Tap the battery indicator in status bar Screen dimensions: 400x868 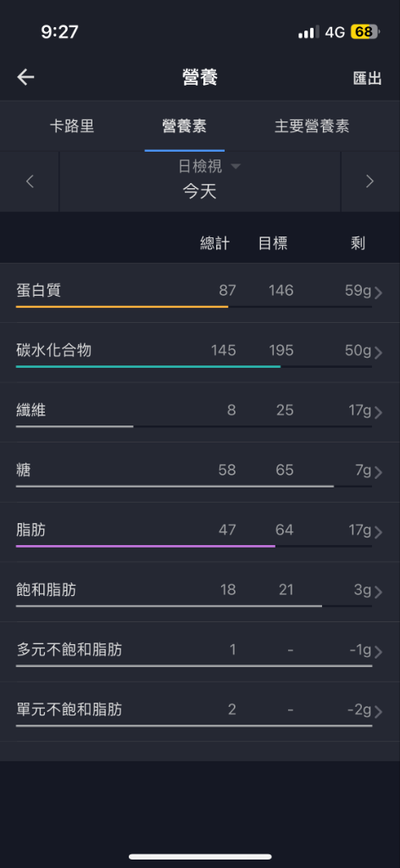click(x=364, y=32)
